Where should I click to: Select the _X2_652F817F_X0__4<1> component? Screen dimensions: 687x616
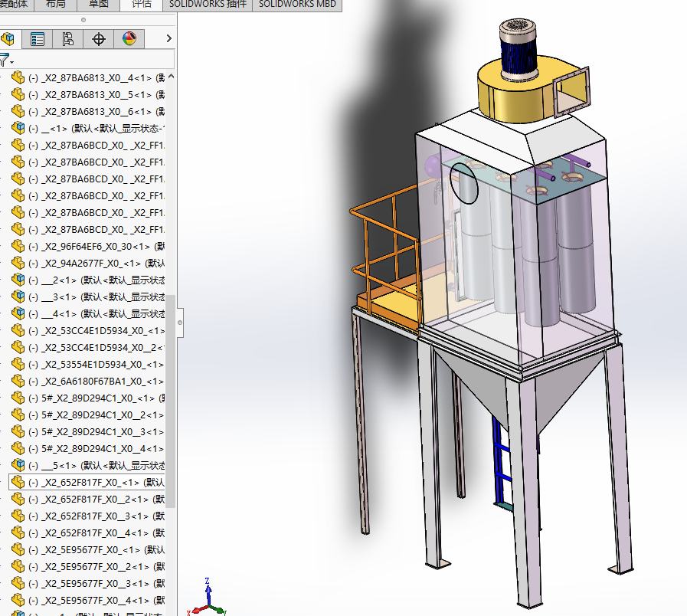coord(87,532)
